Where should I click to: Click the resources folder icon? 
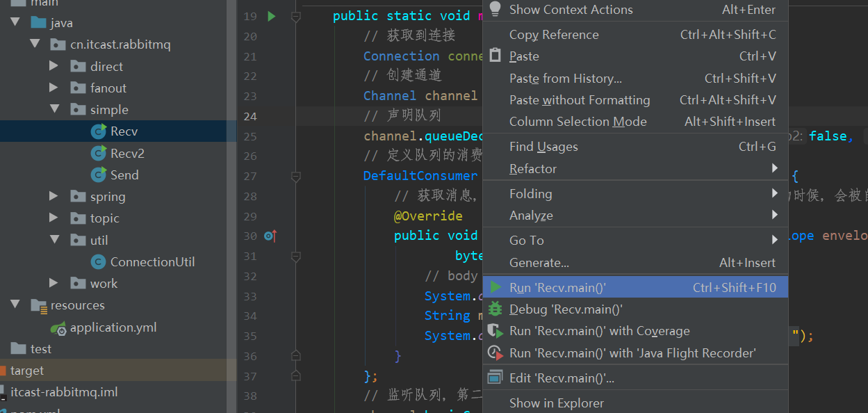pyautogui.click(x=38, y=305)
